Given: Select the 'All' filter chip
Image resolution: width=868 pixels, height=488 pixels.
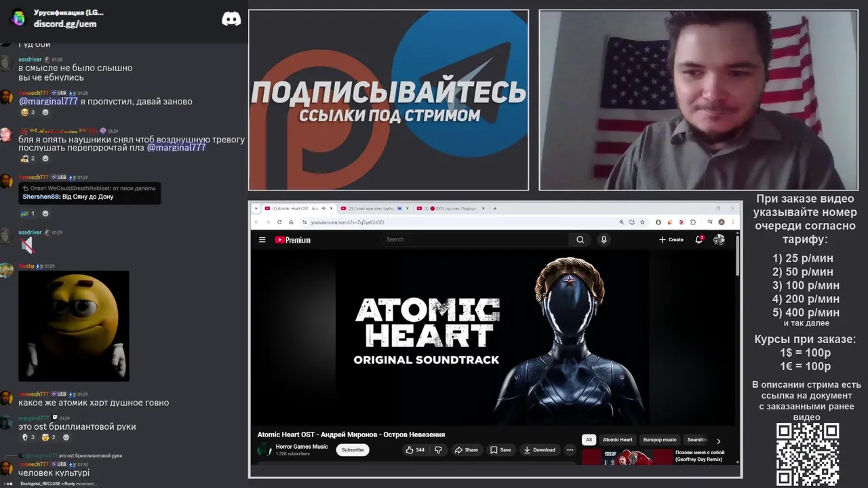Looking at the screenshot, I should [x=589, y=440].
